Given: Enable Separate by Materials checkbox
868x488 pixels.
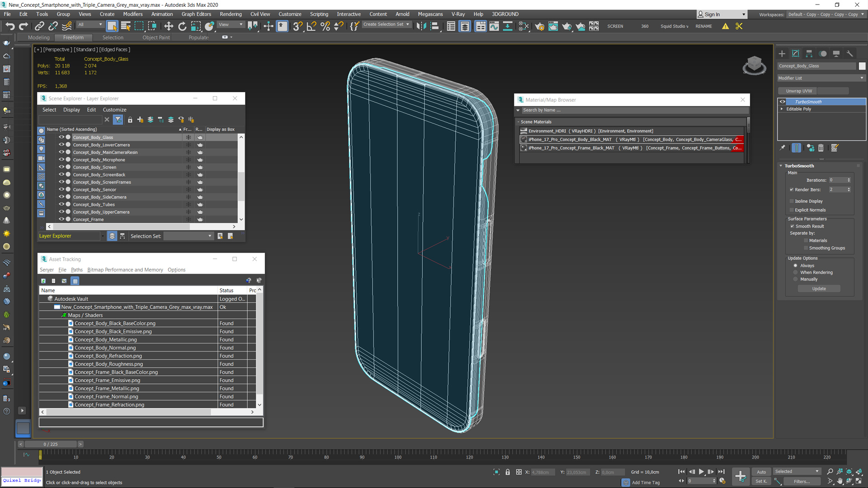Looking at the screenshot, I should 806,241.
